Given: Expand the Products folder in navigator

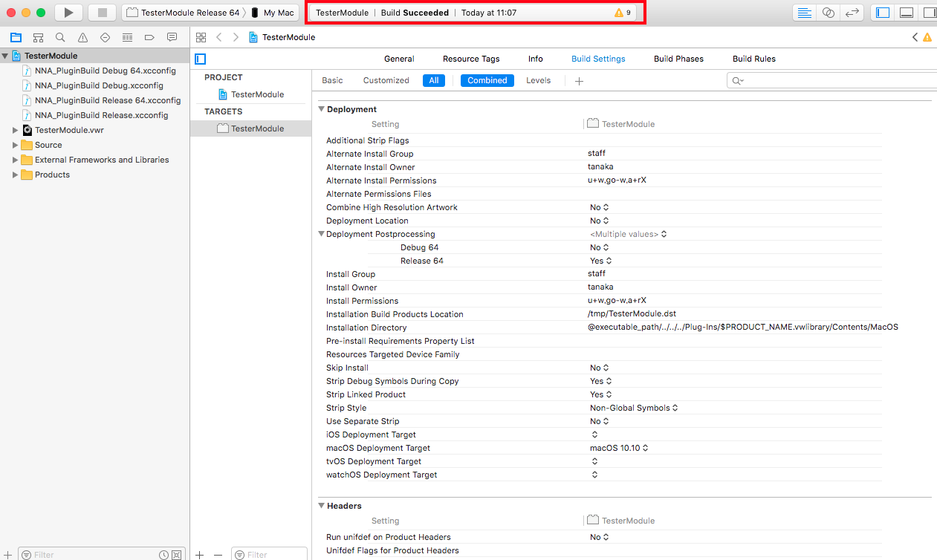Looking at the screenshot, I should 15,175.
